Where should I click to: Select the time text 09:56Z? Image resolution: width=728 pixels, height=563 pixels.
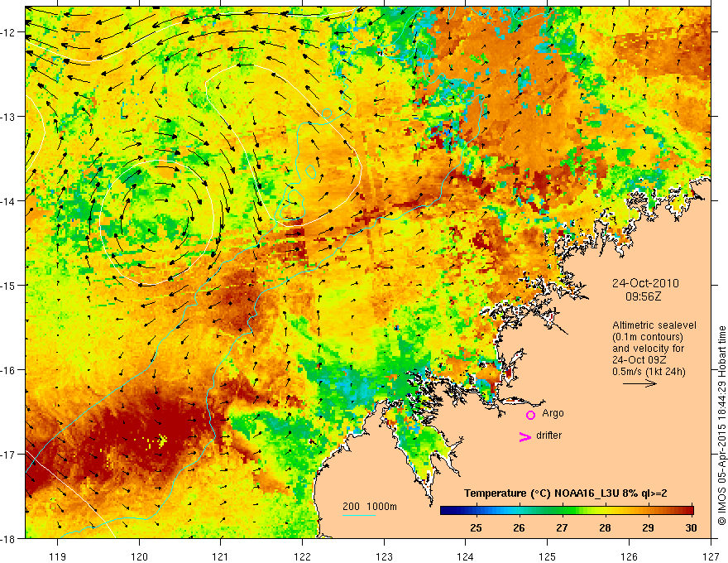coord(643,296)
